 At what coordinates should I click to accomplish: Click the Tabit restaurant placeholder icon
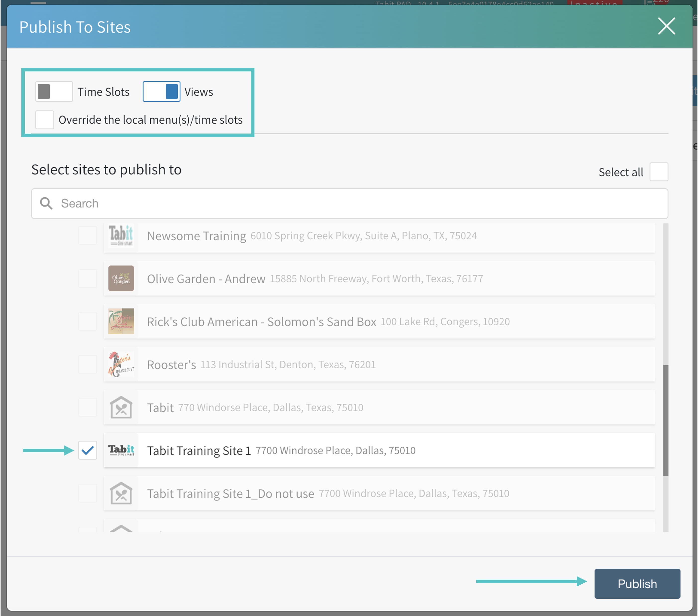[x=121, y=407]
